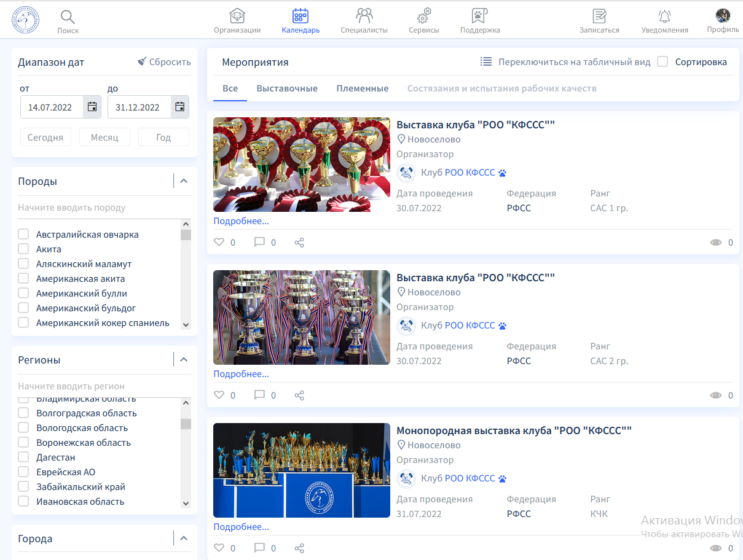Click the Сервисы gears icon
The image size is (743, 560).
[424, 16]
